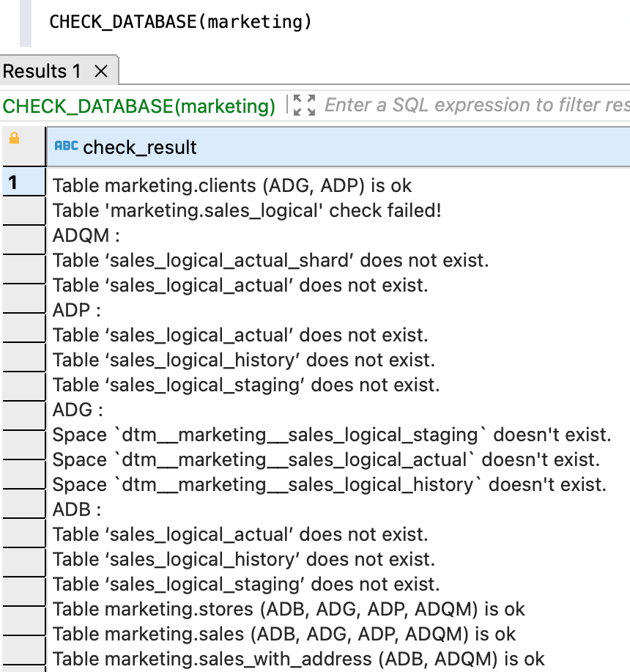Click the dtm__marketing__sales_logical_staging space line
The width and height of the screenshot is (630, 672).
click(331, 435)
